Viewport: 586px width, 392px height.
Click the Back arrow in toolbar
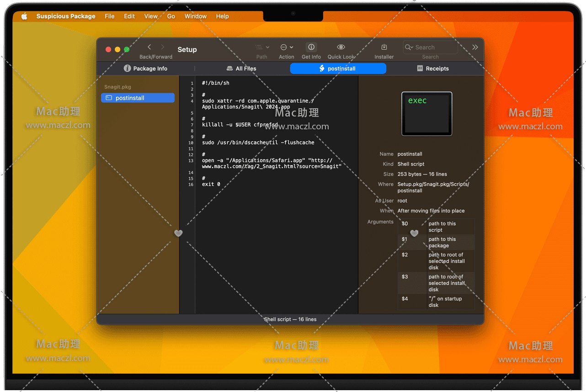tap(149, 47)
